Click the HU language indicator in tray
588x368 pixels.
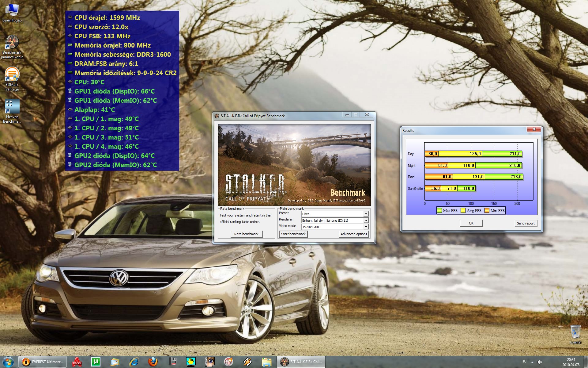click(x=524, y=361)
